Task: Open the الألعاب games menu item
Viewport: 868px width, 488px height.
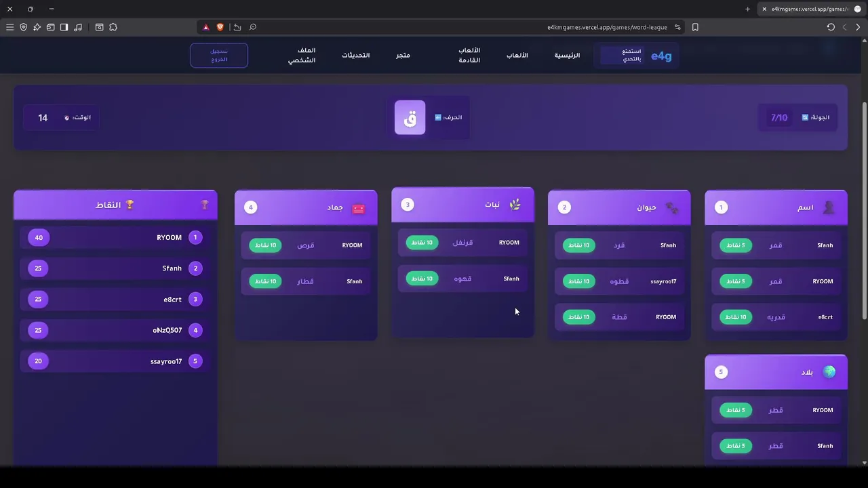Action: 517,55
